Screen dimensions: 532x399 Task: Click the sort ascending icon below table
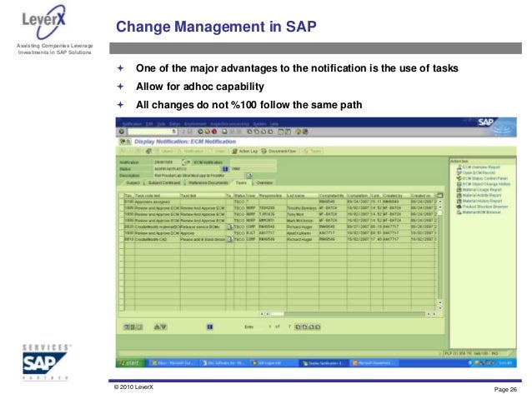[157, 327]
